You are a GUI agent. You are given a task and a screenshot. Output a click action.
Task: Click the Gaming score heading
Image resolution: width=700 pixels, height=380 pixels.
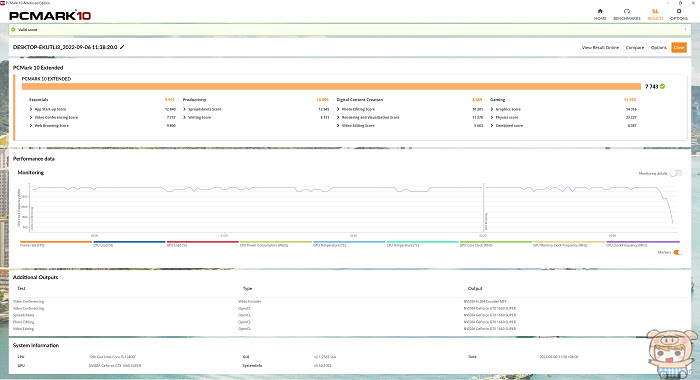[x=497, y=100]
